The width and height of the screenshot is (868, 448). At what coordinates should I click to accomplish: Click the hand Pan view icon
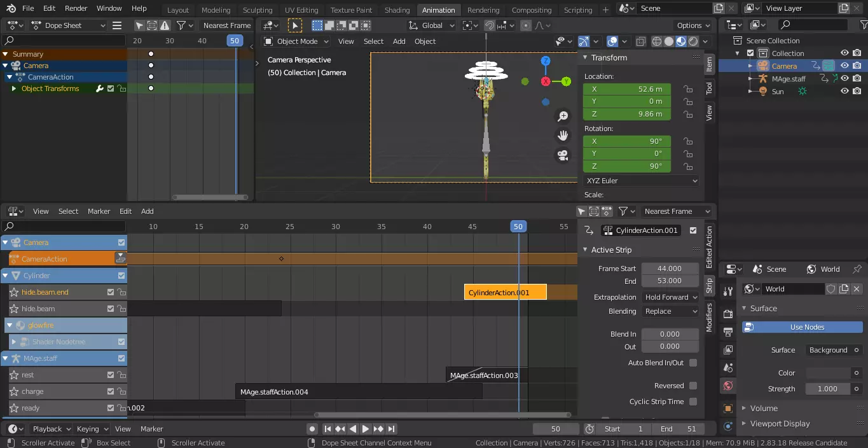click(x=563, y=135)
